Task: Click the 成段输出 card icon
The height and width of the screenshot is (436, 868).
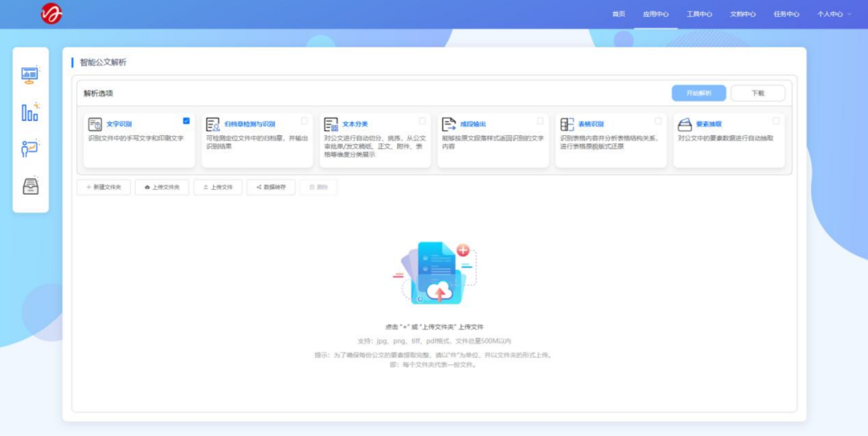Action: (x=449, y=124)
